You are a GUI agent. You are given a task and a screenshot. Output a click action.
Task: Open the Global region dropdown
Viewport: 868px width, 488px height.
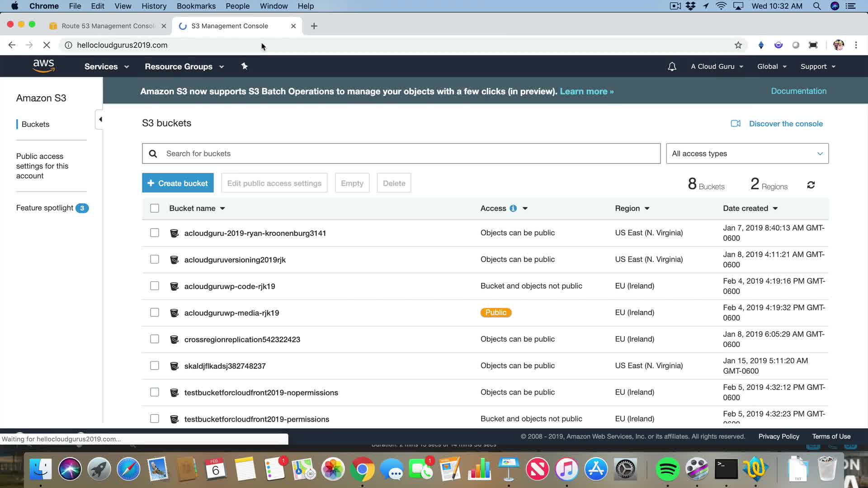(x=772, y=66)
